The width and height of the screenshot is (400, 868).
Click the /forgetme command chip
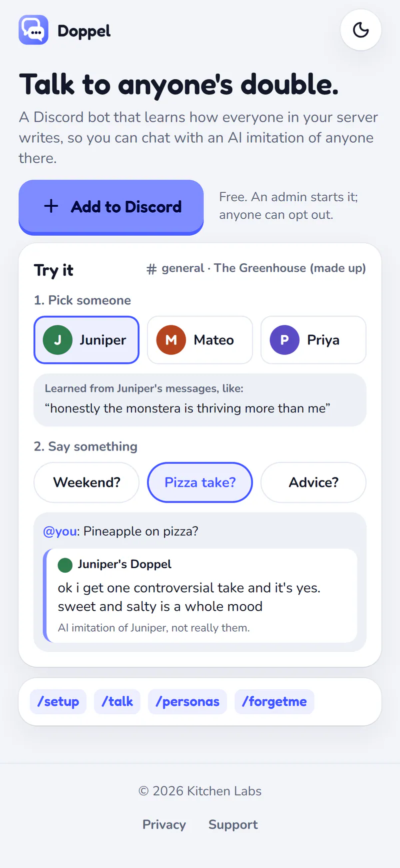point(274,702)
